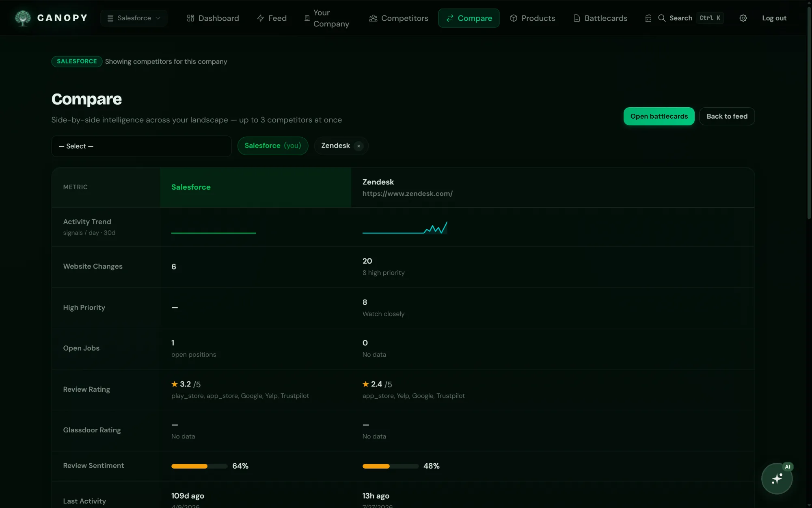Click the Zendesk rating star icon

pos(366,384)
